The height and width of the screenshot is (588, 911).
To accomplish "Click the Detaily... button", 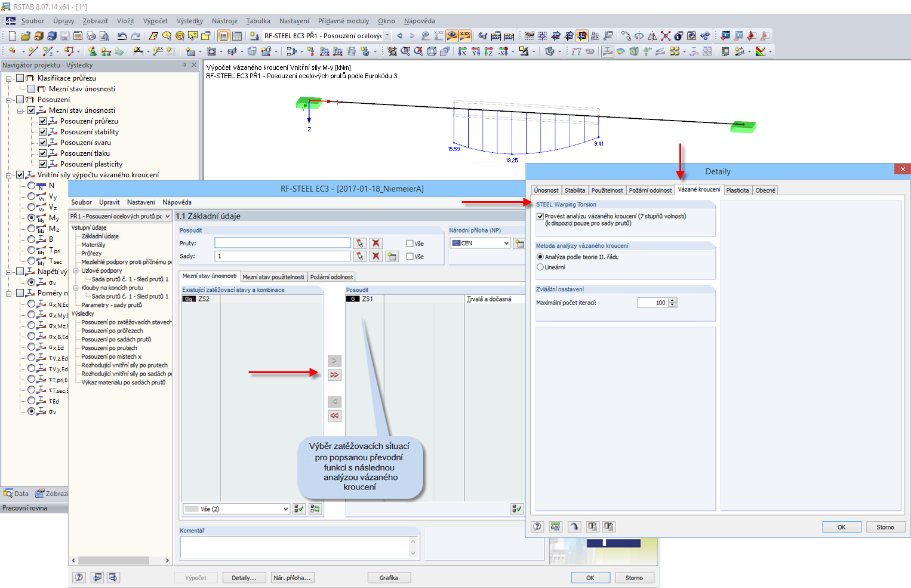I will (244, 578).
